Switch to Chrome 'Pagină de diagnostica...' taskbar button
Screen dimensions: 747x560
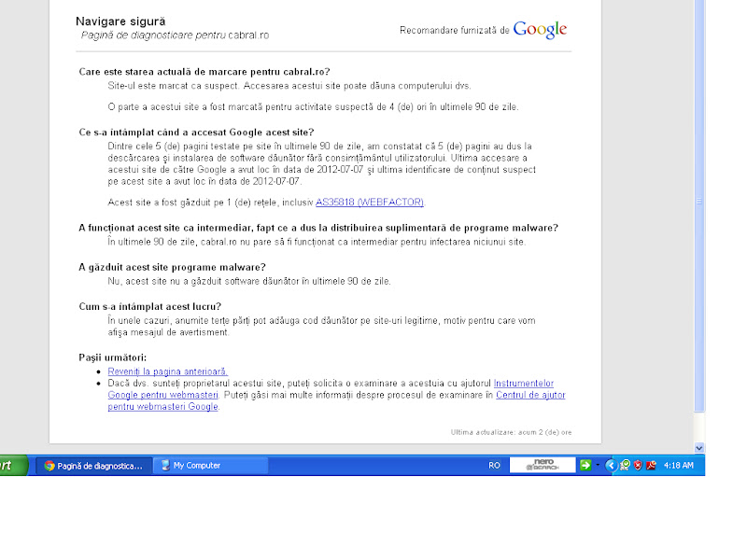pyautogui.click(x=94, y=466)
